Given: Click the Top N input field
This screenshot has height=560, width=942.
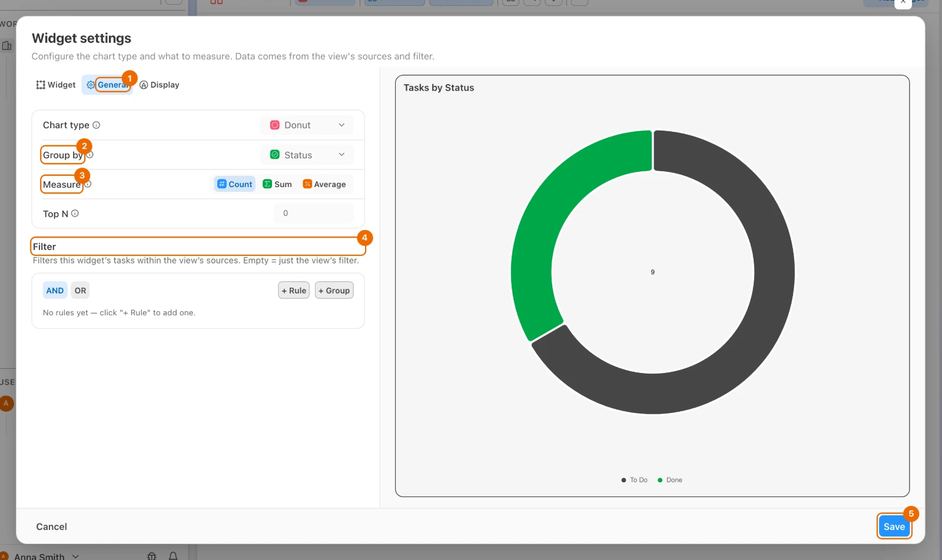Looking at the screenshot, I should pos(314,214).
